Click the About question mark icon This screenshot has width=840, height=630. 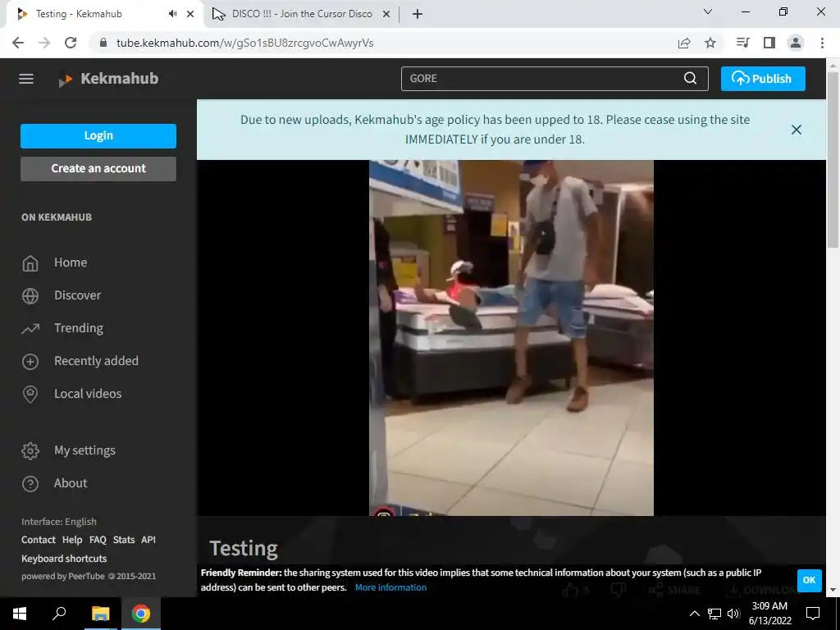(x=30, y=484)
